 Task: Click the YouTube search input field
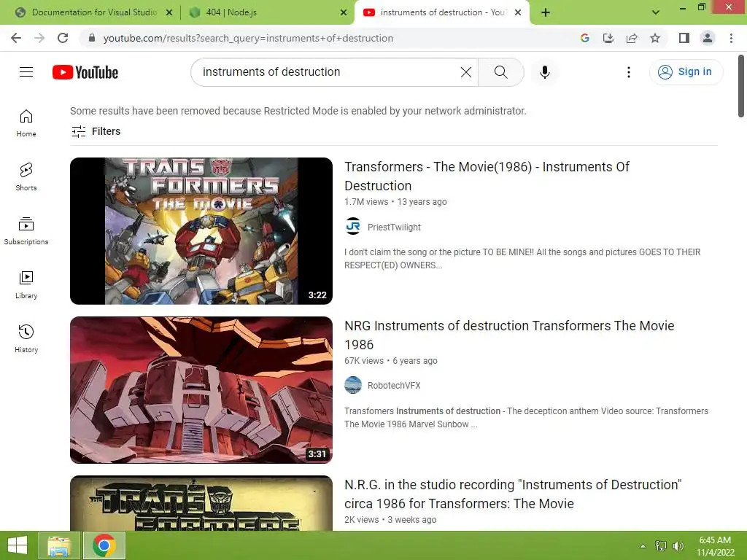coord(329,72)
